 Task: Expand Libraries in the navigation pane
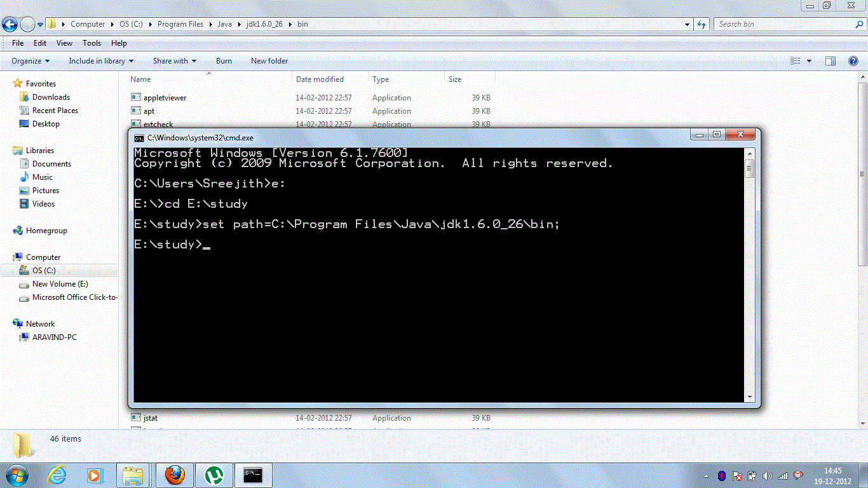[x=8, y=150]
